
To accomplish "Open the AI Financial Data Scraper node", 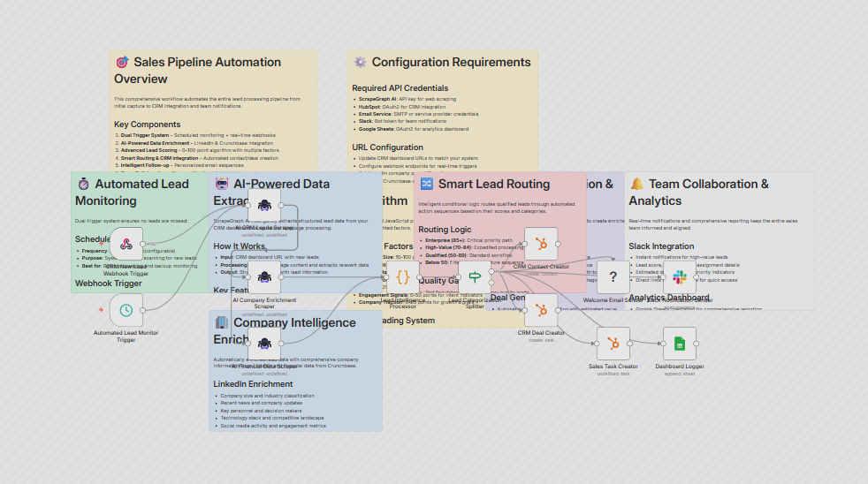I will click(x=264, y=344).
